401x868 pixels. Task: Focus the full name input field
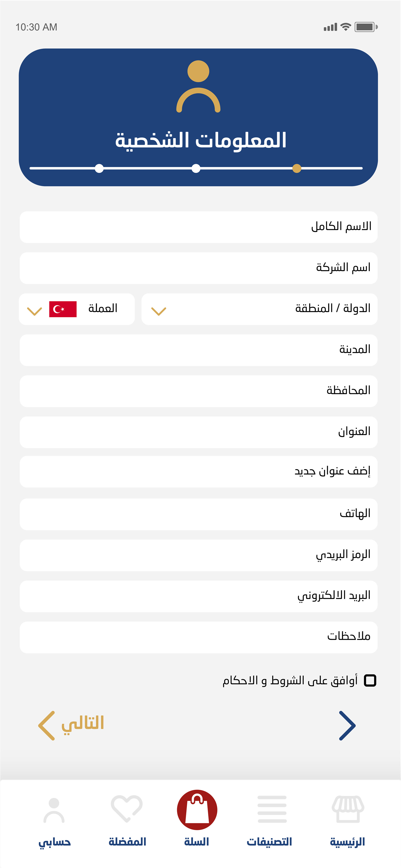198,227
